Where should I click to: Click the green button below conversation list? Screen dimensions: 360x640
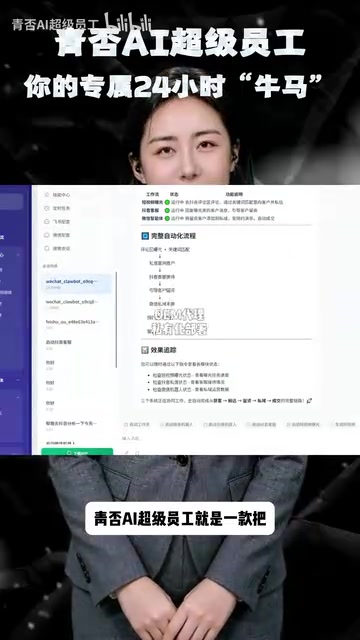click(x=77, y=452)
